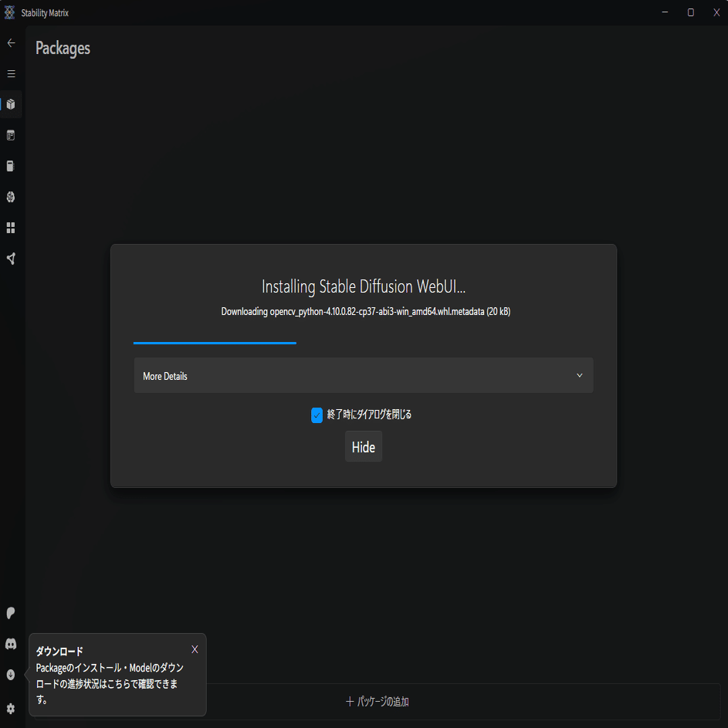Open the hamburger menu in sidebar
Viewport: 728px width, 728px height.
[11, 74]
